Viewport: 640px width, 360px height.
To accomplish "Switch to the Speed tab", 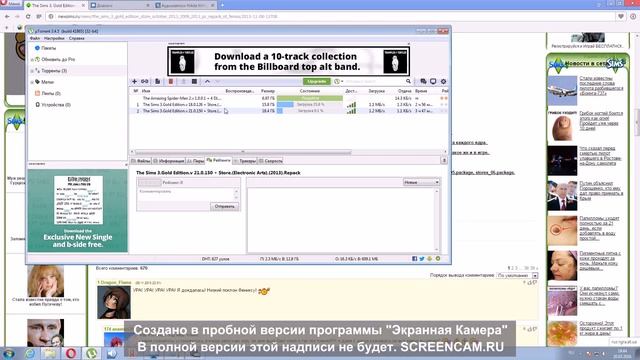I will pos(271,161).
